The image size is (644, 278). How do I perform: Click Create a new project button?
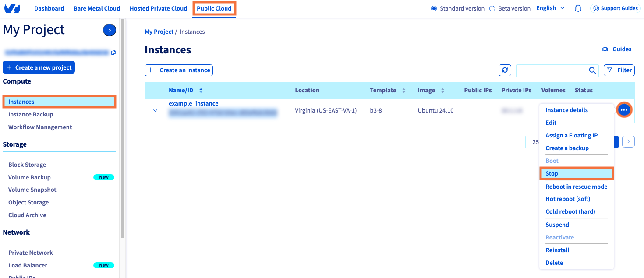coord(39,67)
